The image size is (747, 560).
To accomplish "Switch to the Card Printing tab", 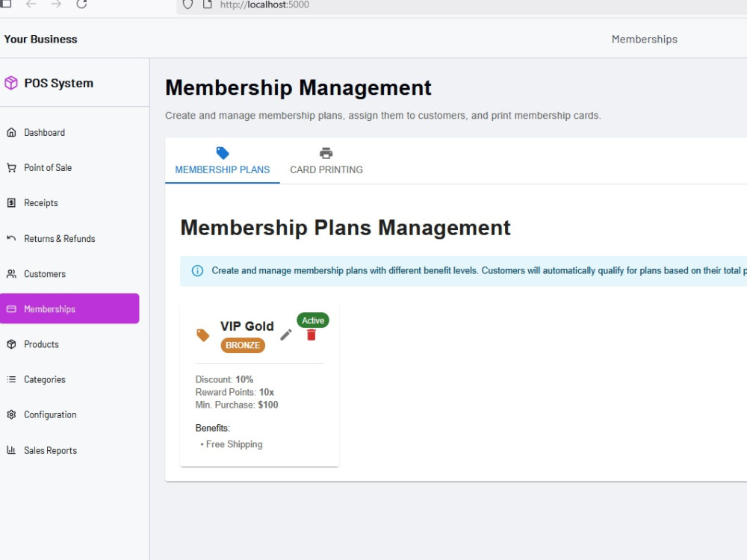I will (326, 161).
